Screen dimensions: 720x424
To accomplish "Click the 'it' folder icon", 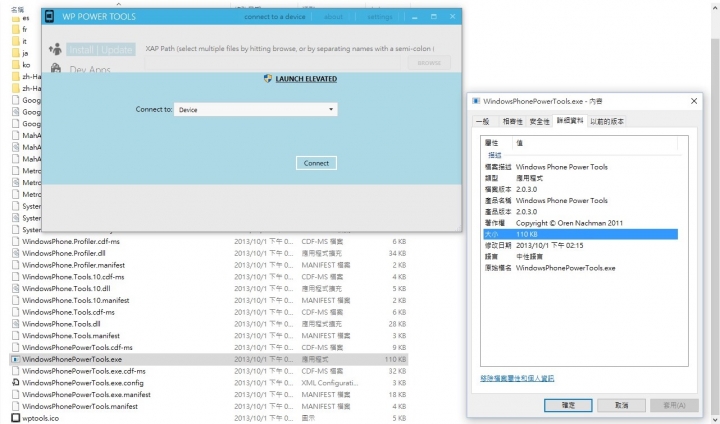I will click(x=16, y=41).
